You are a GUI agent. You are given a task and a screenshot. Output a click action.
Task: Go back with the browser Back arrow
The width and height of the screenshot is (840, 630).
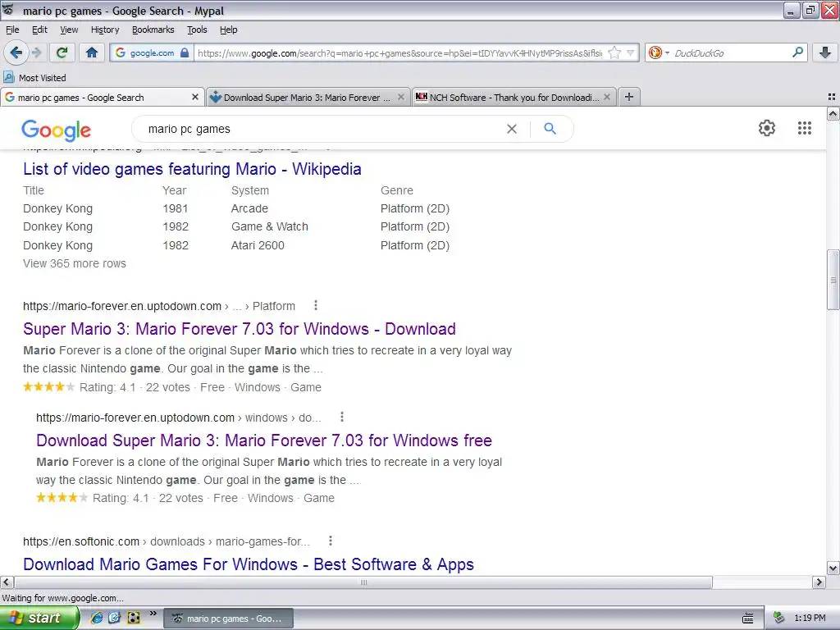[x=16, y=52]
